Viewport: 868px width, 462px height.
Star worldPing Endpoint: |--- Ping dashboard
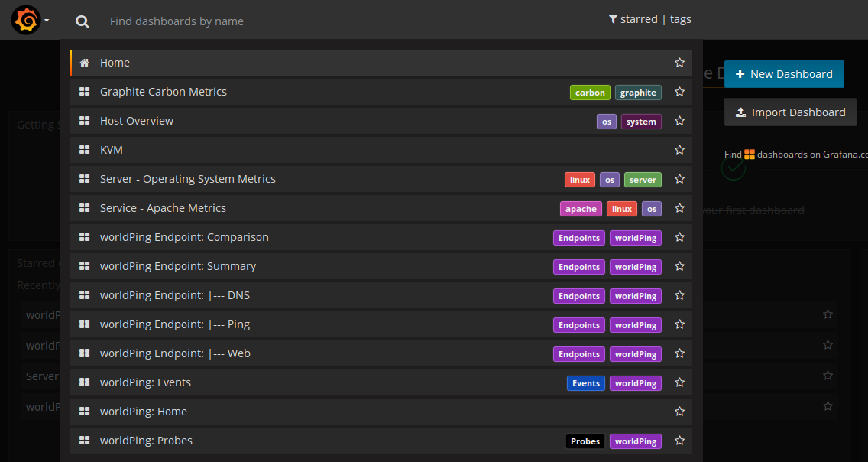[680, 324]
